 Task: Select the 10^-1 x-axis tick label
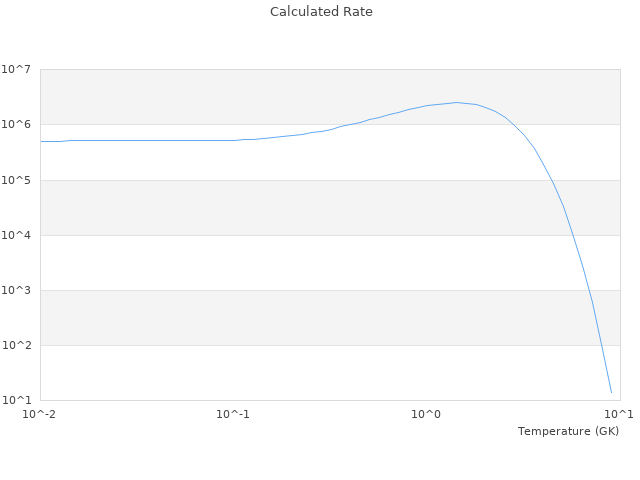[233, 414]
